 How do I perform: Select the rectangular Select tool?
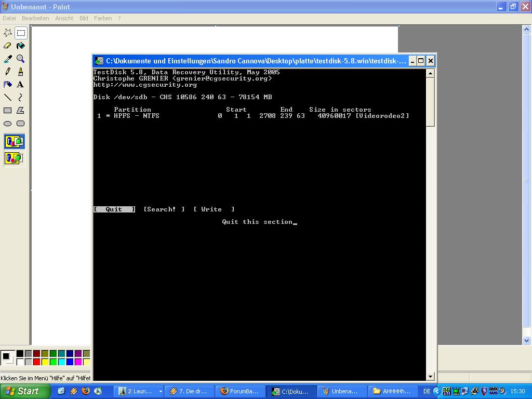tap(21, 33)
